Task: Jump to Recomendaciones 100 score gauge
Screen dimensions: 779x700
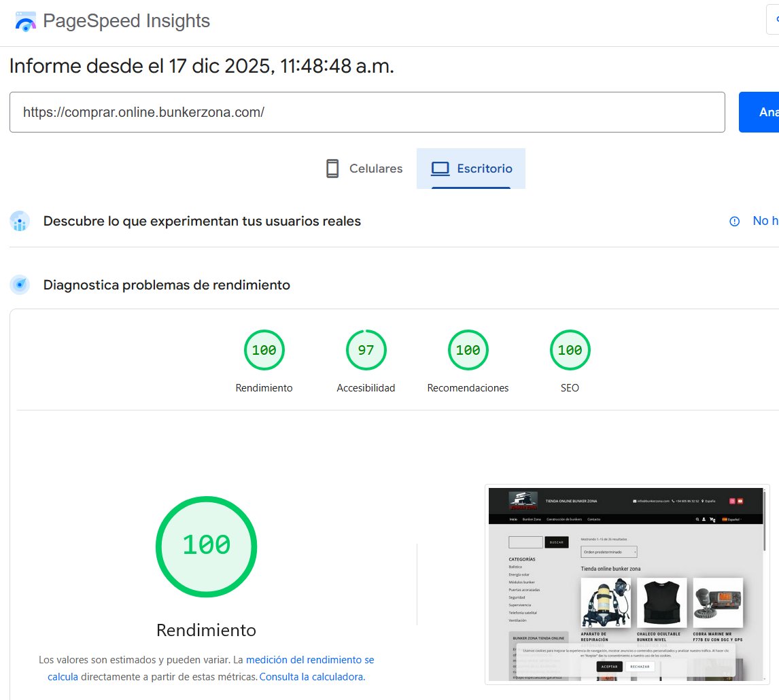Action: pos(468,351)
